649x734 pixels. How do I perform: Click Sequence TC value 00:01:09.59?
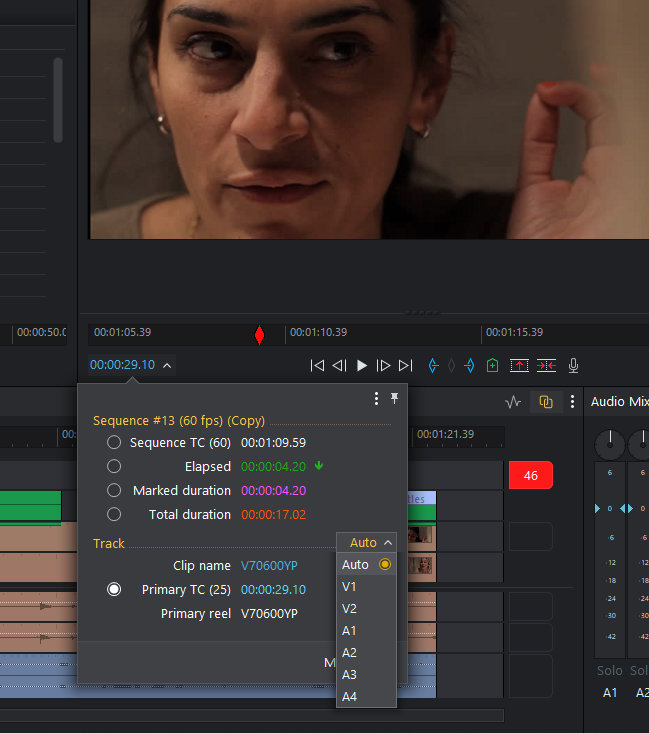point(273,442)
